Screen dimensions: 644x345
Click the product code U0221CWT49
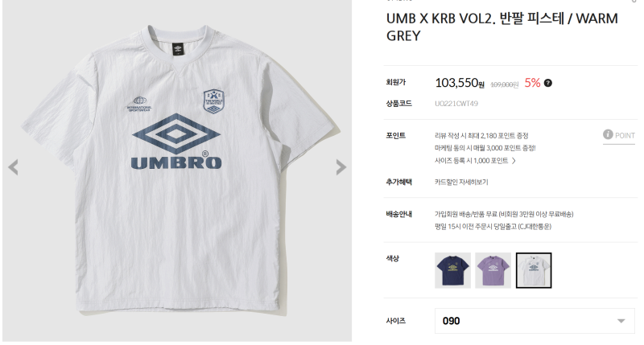tap(456, 104)
